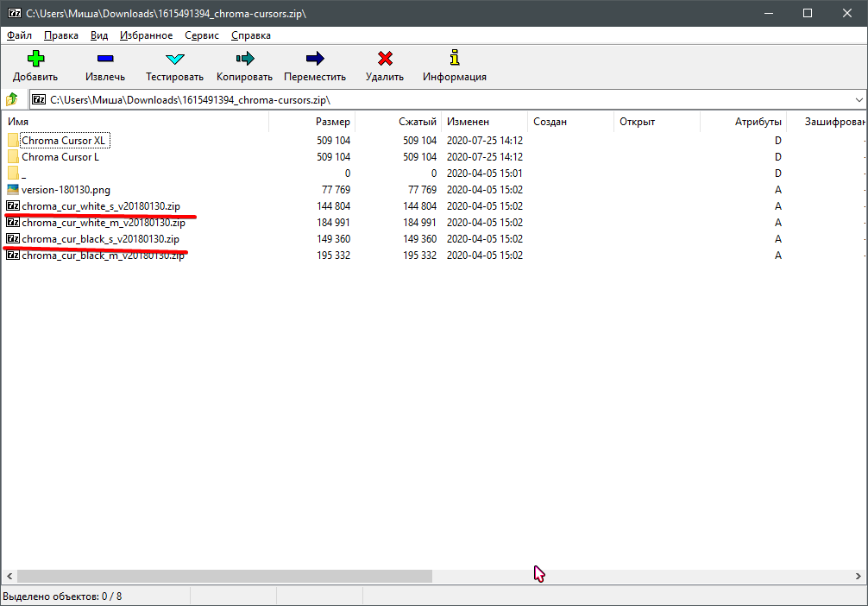Select the Chroma Cursor XL folder icon
Image resolution: width=868 pixels, height=606 pixels.
click(13, 140)
